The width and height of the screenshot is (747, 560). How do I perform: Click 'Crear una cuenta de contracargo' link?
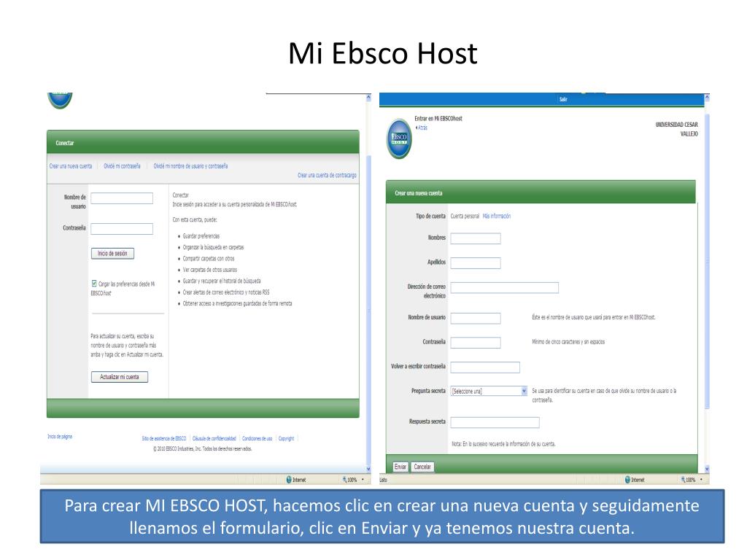tap(327, 175)
